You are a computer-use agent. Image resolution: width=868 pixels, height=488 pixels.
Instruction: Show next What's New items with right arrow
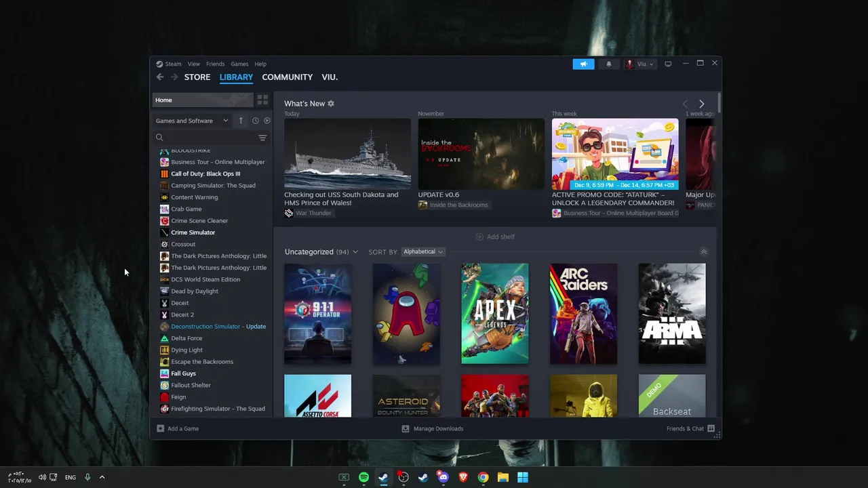[x=701, y=104]
